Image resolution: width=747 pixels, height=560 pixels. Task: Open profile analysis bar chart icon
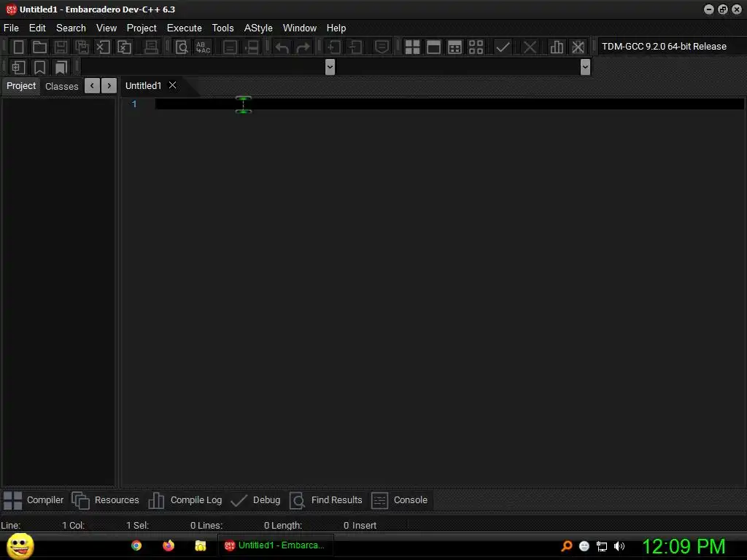[x=557, y=47]
